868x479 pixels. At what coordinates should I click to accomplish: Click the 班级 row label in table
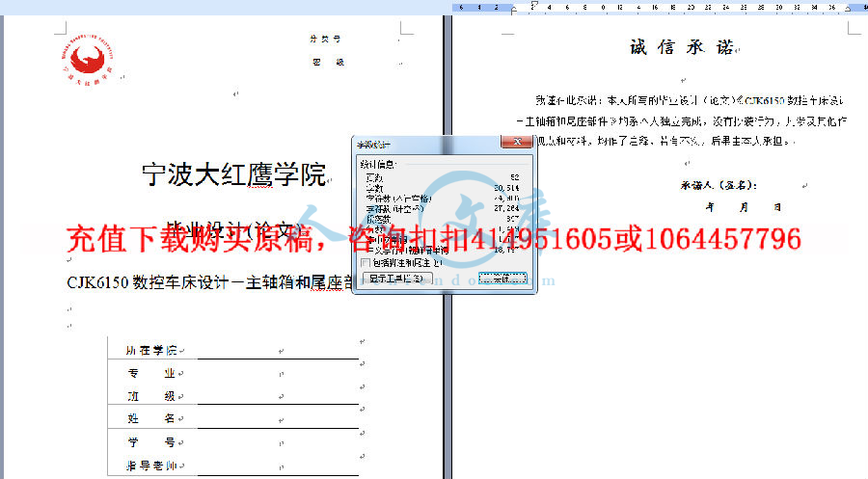point(151,396)
